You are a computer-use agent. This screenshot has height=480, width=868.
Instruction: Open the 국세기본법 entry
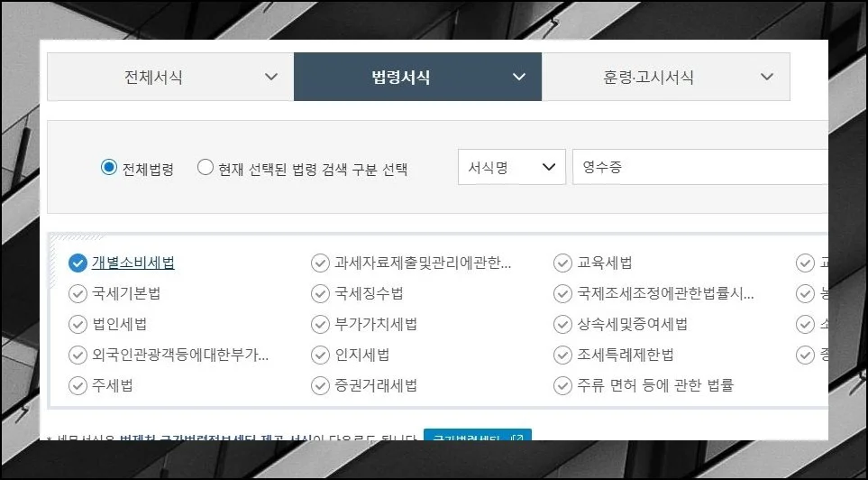pyautogui.click(x=126, y=293)
